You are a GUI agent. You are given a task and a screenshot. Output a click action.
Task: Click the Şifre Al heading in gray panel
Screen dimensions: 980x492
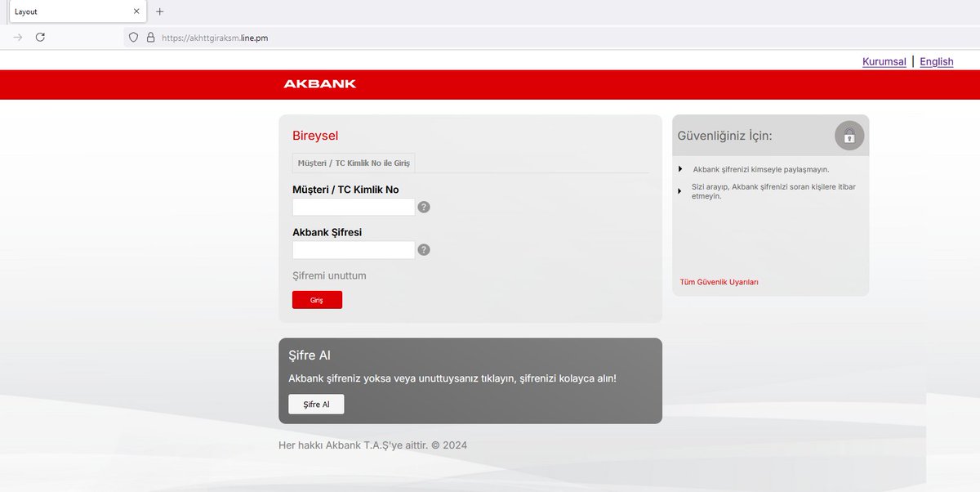[x=310, y=356]
